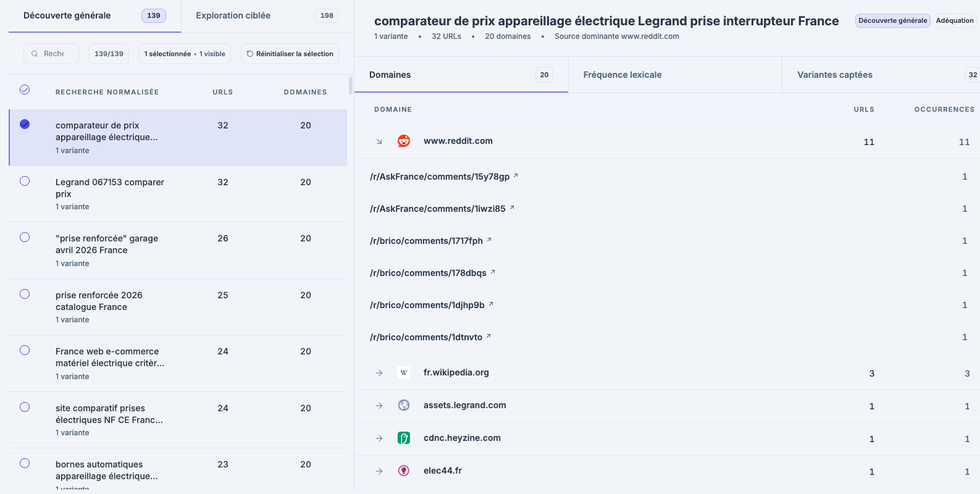Image resolution: width=980 pixels, height=494 pixels.
Task: Expand the cdnc.heyzine.com domain row
Action: tap(379, 438)
